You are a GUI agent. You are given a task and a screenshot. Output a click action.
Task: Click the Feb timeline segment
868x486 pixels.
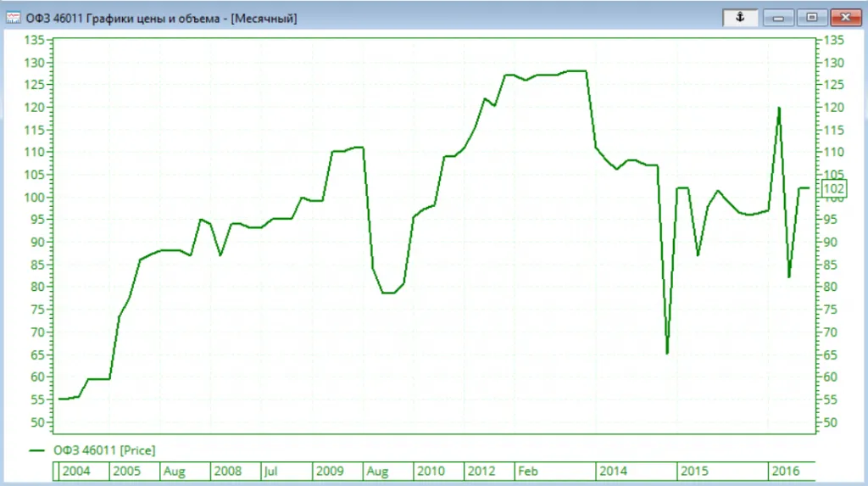529,471
